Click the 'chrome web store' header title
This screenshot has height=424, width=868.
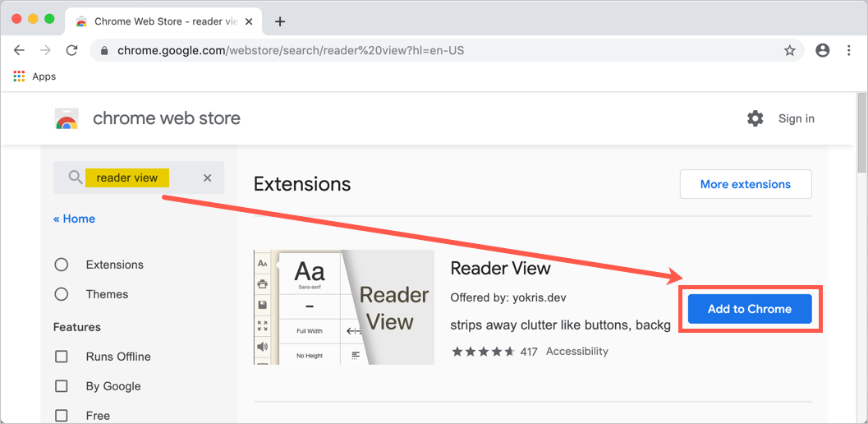tap(167, 118)
